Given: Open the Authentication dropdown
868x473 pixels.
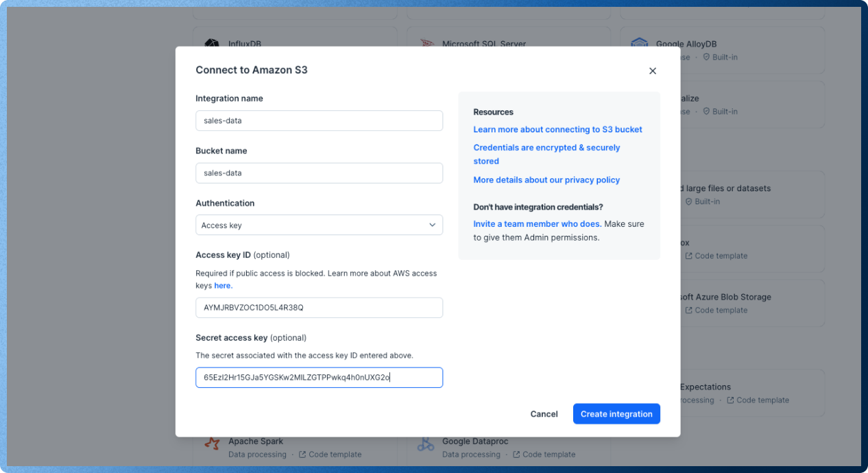Looking at the screenshot, I should [x=319, y=225].
